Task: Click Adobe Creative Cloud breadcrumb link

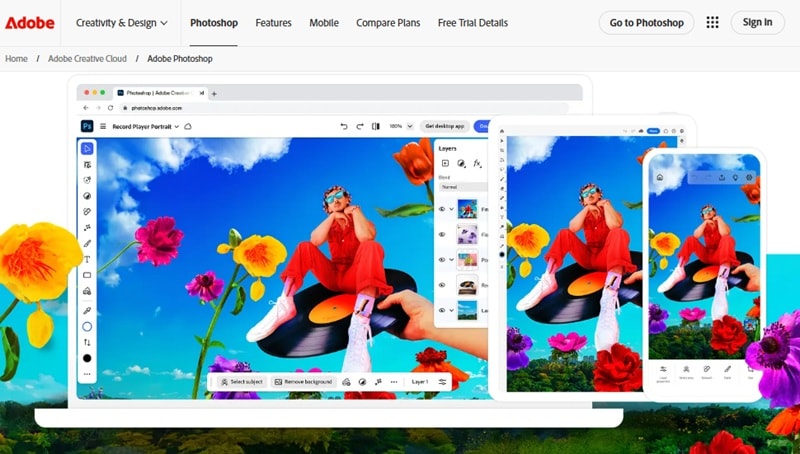Action: tap(87, 59)
